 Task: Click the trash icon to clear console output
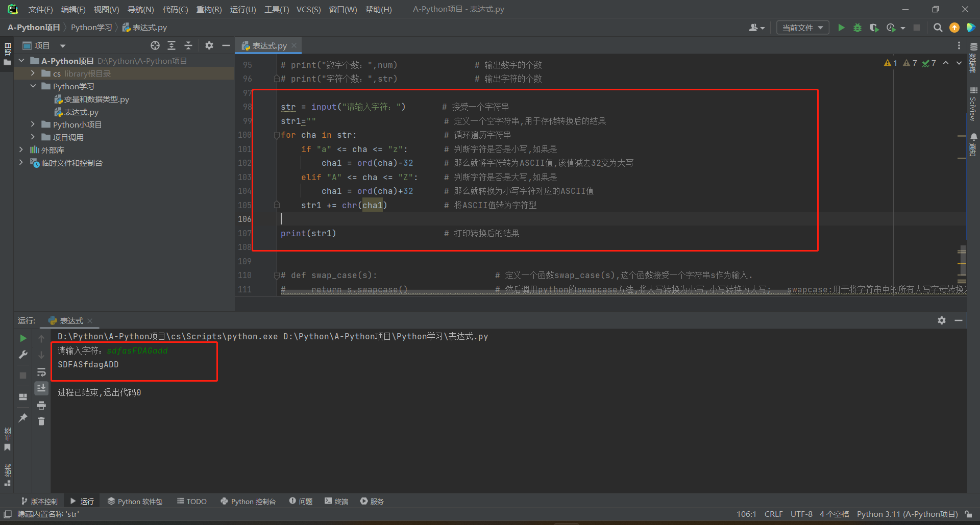pos(41,421)
